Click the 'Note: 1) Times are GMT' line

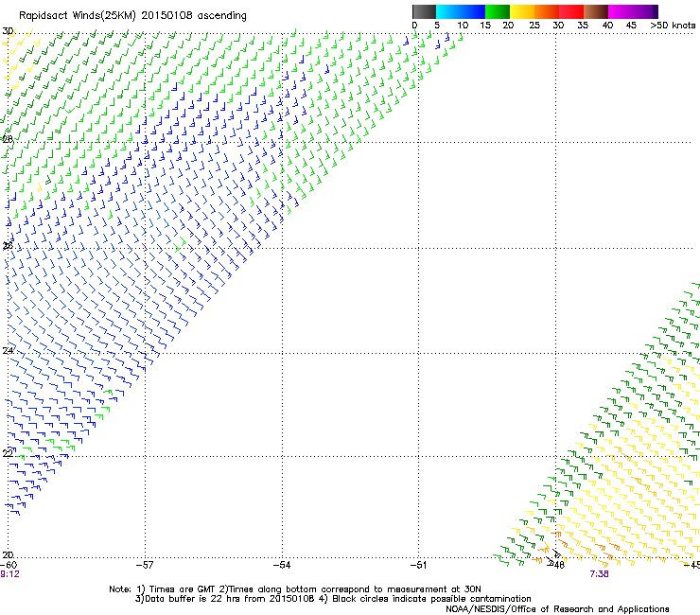point(294,589)
